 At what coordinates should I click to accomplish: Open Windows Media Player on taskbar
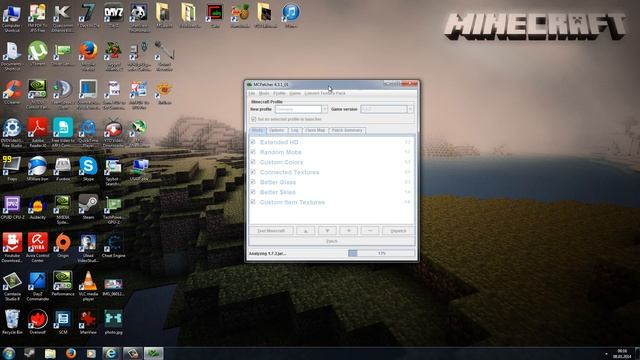coord(91,353)
